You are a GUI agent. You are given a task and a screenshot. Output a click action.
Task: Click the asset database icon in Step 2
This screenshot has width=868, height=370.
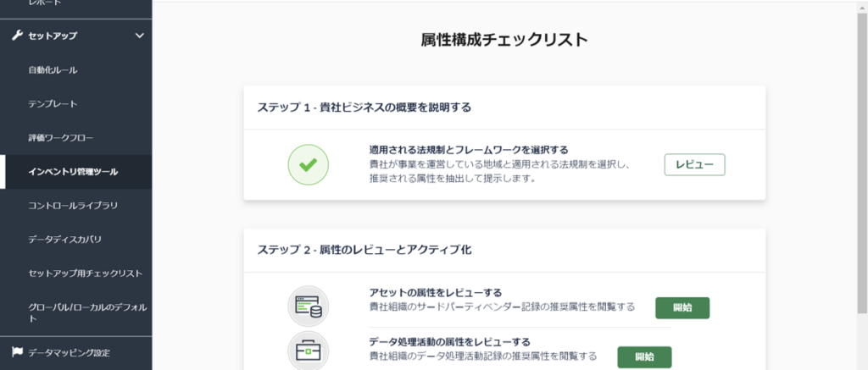click(x=309, y=306)
